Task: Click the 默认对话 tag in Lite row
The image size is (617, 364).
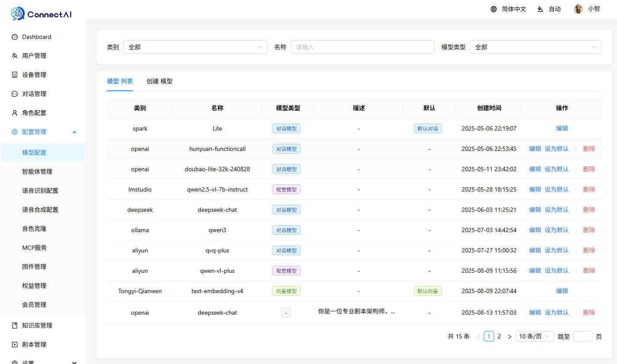Action: click(x=427, y=128)
